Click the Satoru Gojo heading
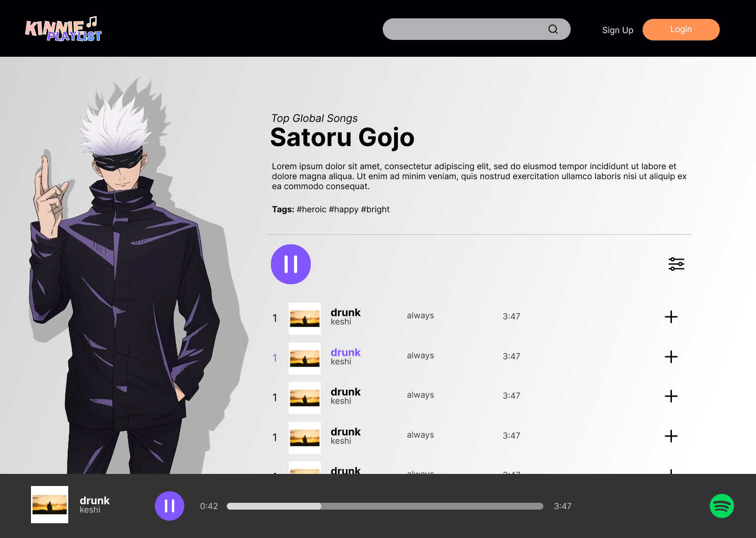 [x=342, y=138]
